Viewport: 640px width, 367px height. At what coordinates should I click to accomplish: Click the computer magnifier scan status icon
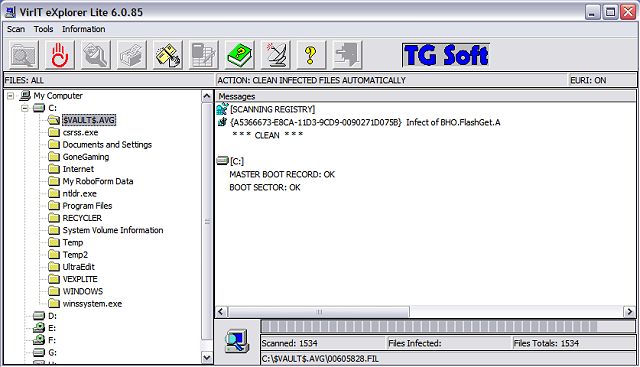coord(237,341)
